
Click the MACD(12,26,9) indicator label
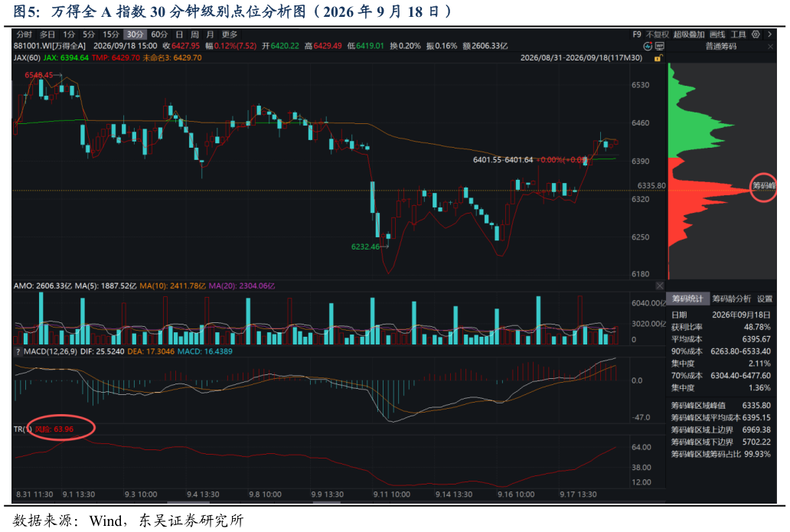click(x=51, y=351)
